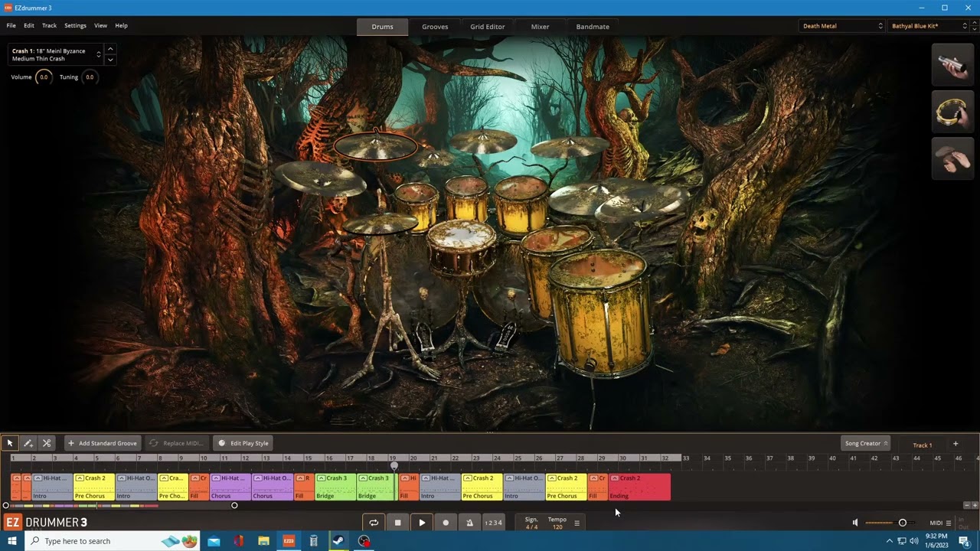Open the shaker percussion thumbnail
This screenshot has width=980, height=551.
click(952, 65)
